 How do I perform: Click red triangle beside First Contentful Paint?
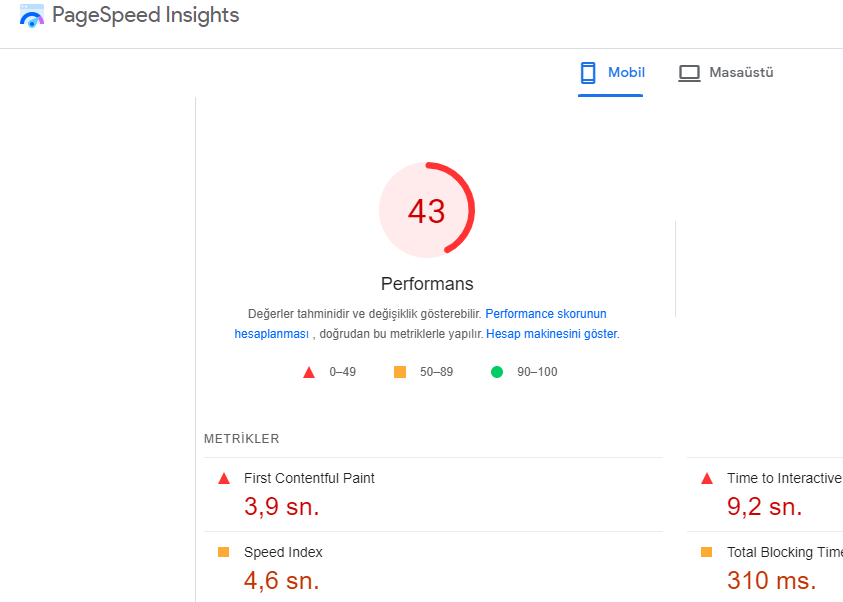(x=224, y=479)
